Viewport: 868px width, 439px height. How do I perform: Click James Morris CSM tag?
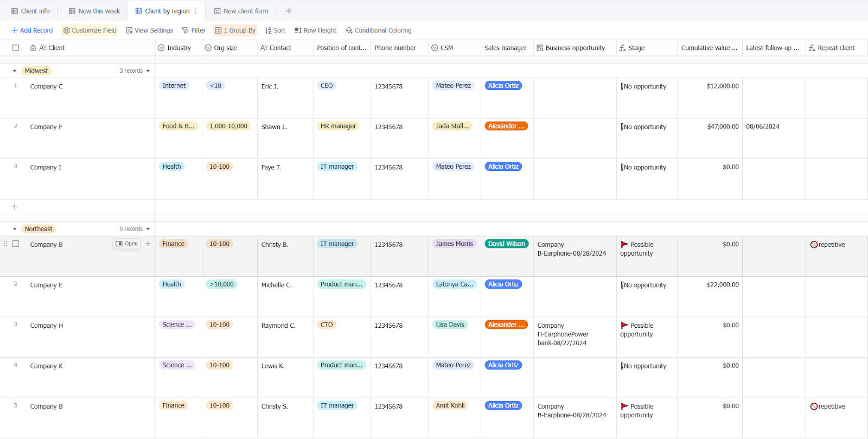click(455, 244)
